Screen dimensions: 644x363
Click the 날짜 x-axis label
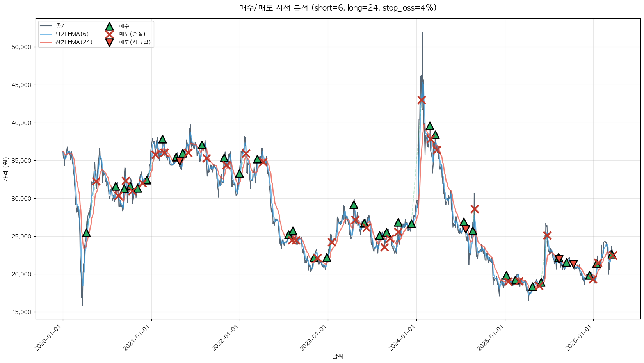click(x=338, y=356)
